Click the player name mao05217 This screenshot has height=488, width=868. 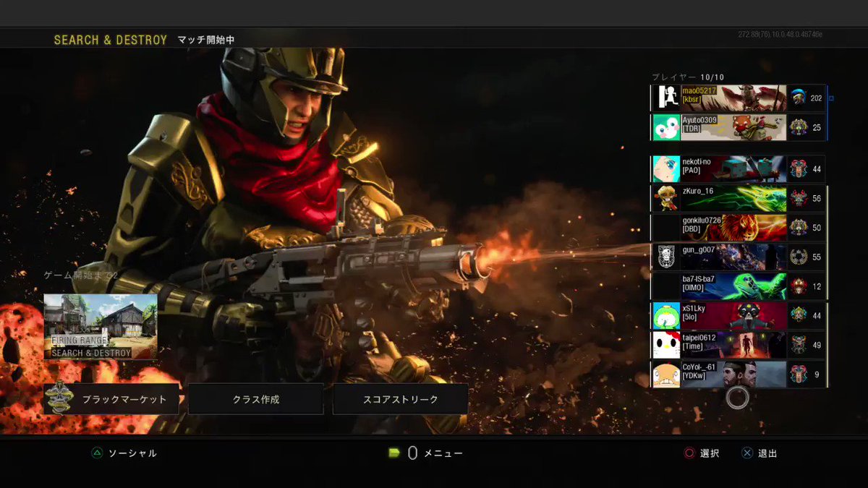[699, 90]
